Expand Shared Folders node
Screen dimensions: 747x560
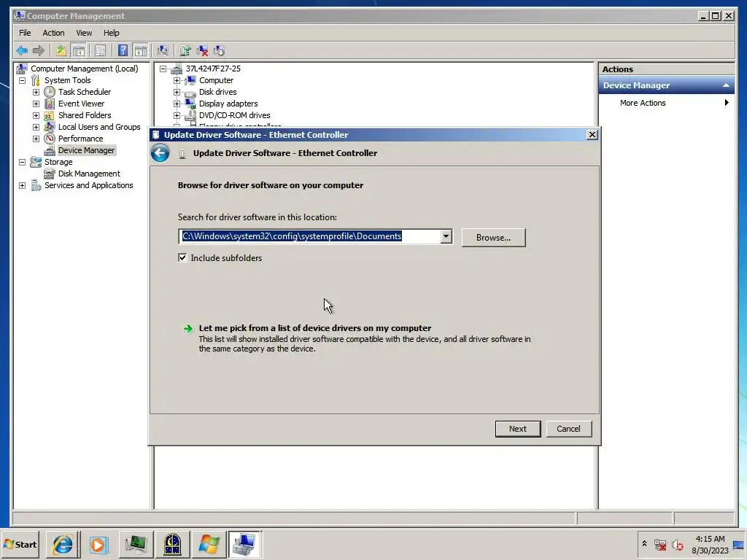click(36, 115)
